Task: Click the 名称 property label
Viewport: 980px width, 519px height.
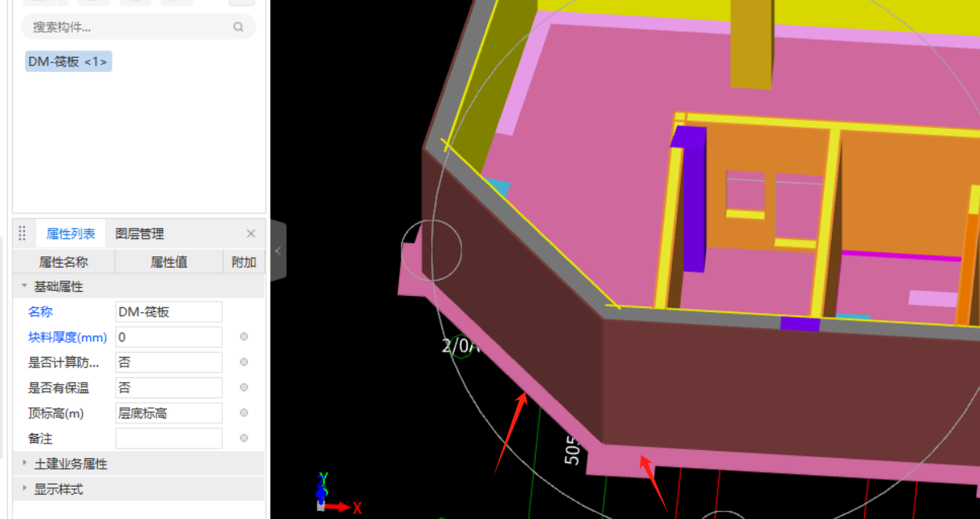Action: [x=41, y=312]
